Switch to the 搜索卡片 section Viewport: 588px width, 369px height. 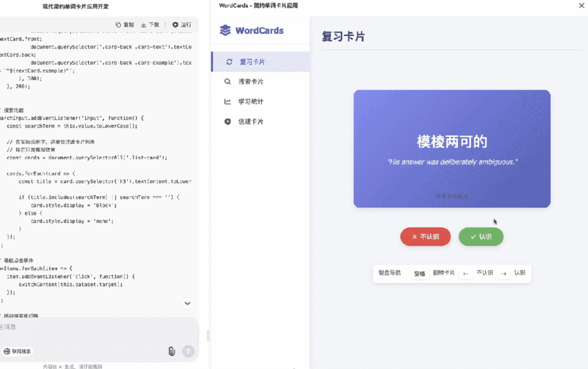tap(251, 81)
